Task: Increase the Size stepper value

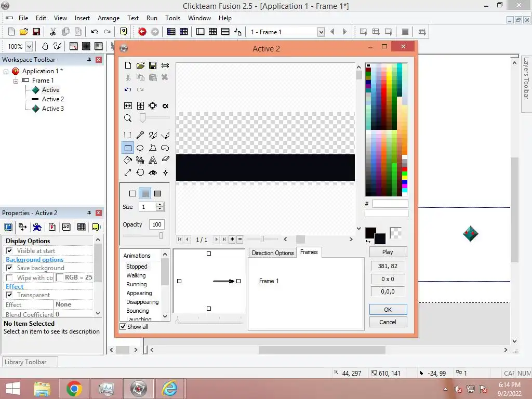Action: (160, 205)
